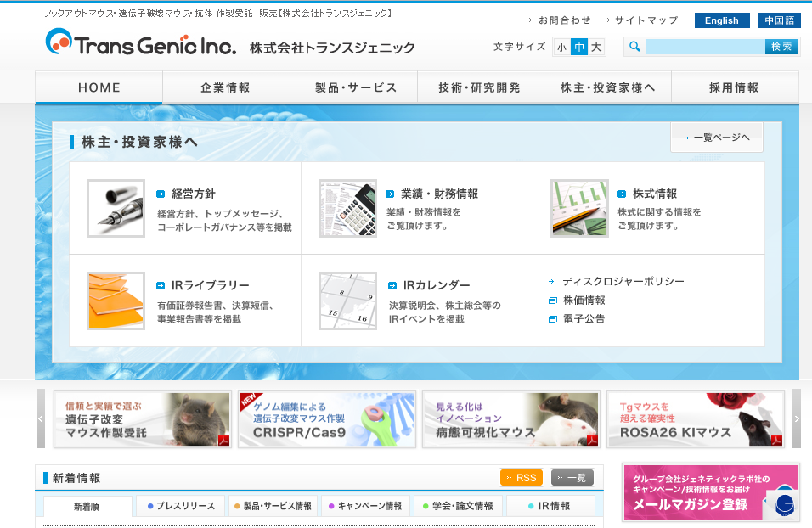Click the blue arrow icon beside 株式情報
This screenshot has height=528, width=812.
click(x=622, y=194)
